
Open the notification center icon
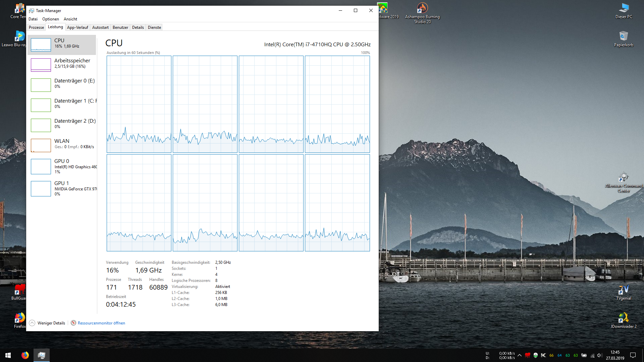[x=633, y=355]
